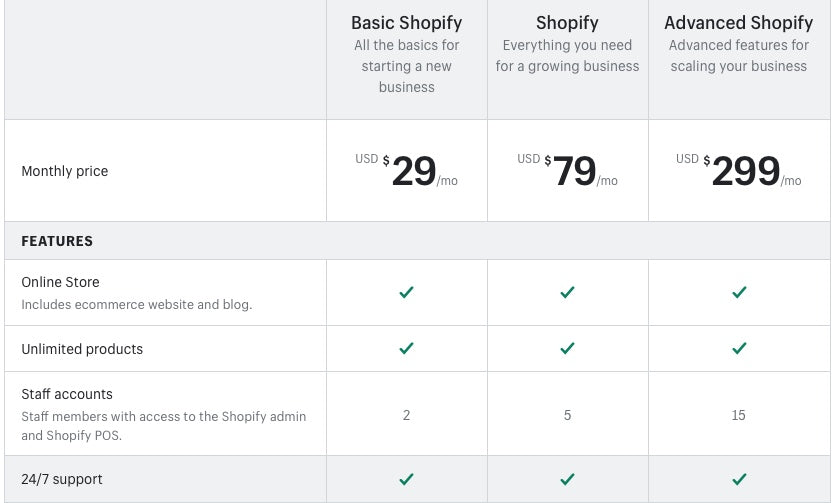The width and height of the screenshot is (836, 503).
Task: Click the FEATURES section header
Action: [x=57, y=241]
